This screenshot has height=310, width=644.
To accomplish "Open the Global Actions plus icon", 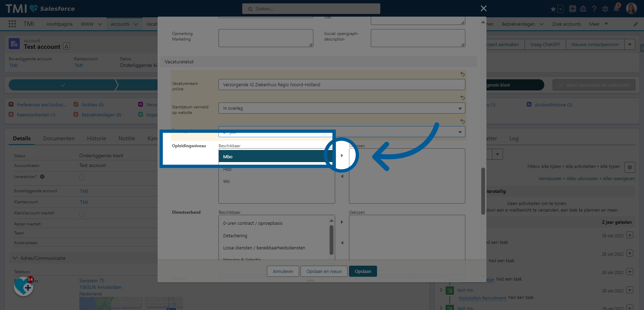I will point(573,9).
